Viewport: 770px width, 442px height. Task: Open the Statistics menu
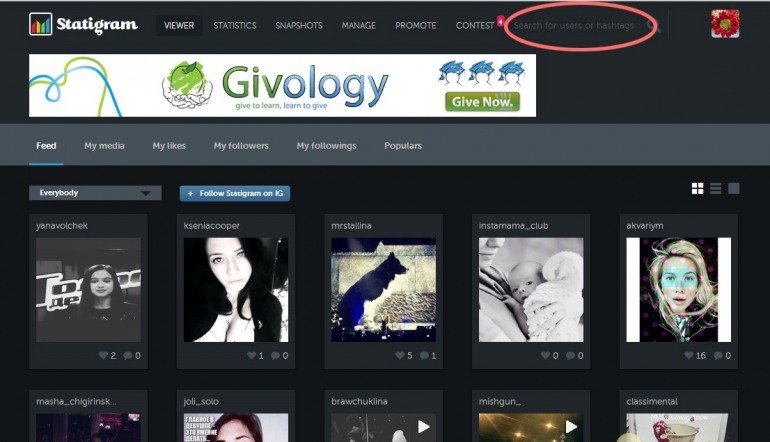(x=235, y=25)
